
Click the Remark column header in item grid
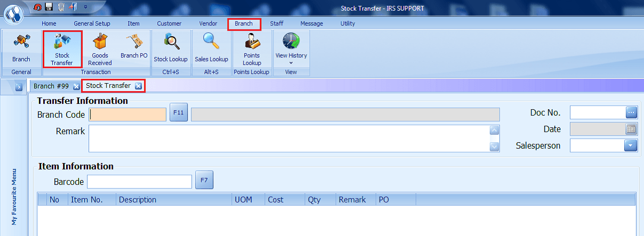[x=356, y=200]
